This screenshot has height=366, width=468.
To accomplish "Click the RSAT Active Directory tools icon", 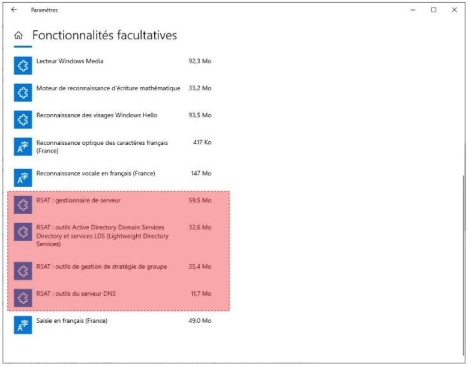I will tap(23, 232).
